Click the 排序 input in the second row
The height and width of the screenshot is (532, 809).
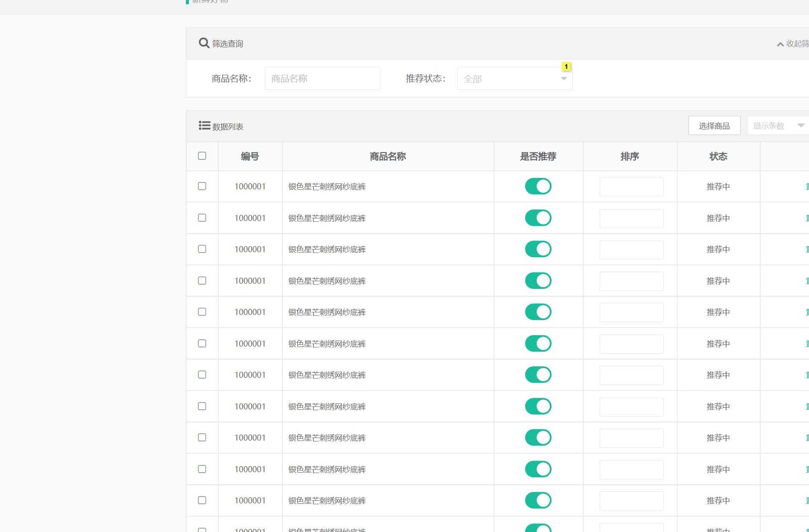631,218
